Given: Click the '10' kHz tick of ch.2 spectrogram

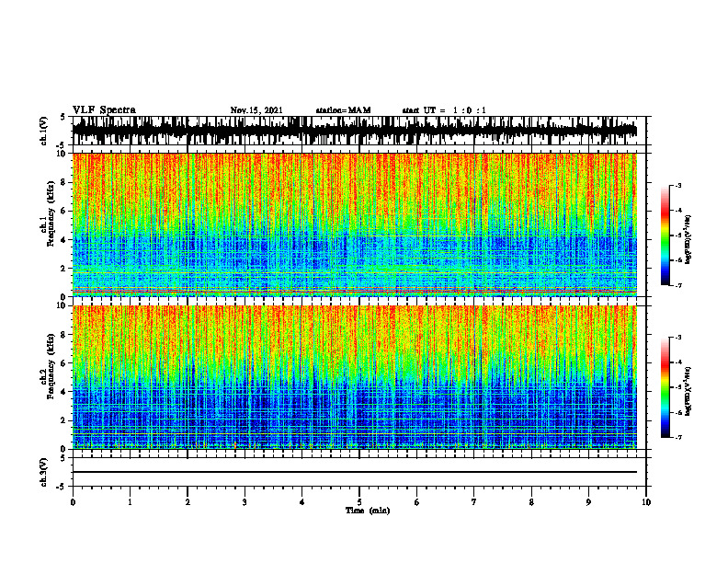Looking at the screenshot, I should tap(63, 306).
